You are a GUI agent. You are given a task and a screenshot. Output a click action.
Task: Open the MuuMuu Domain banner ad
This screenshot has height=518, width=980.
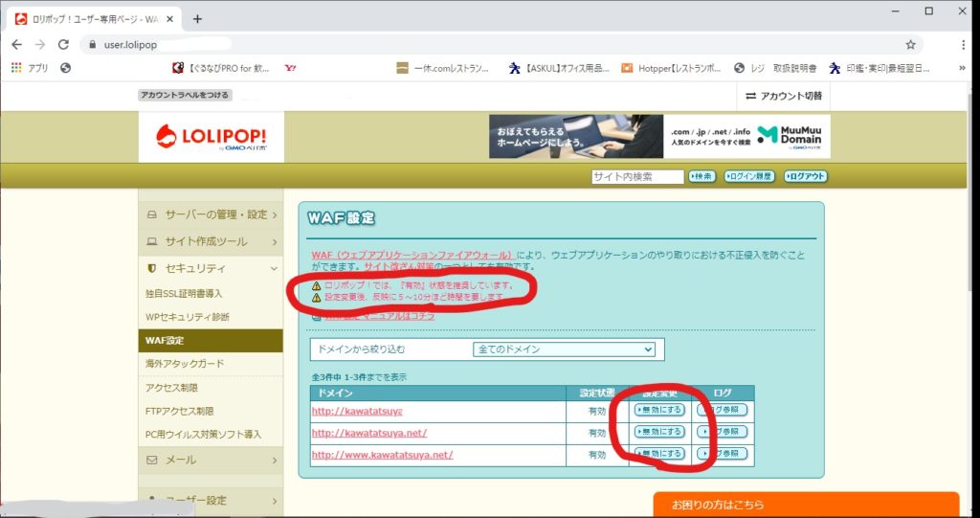(659, 137)
